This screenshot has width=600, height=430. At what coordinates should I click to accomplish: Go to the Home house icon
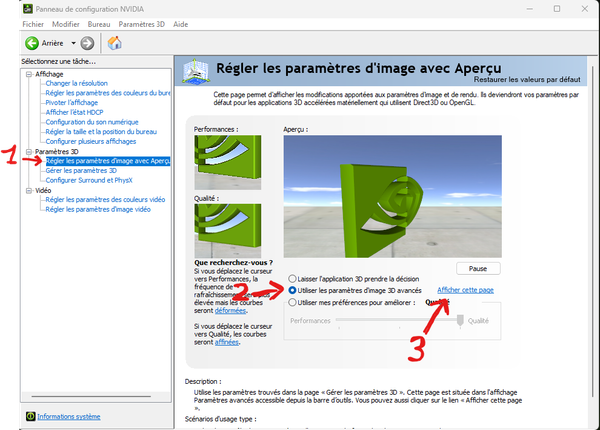pos(114,43)
